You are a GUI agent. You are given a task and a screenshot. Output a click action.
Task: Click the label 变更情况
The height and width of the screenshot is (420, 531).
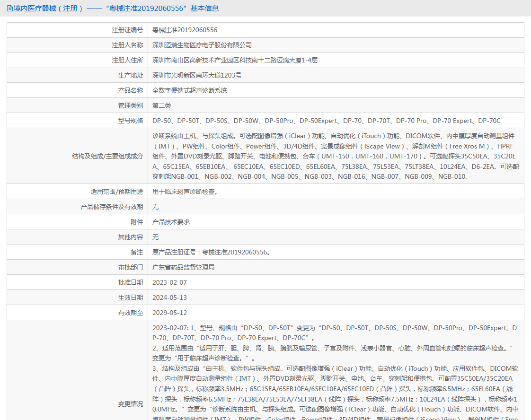[130, 404]
